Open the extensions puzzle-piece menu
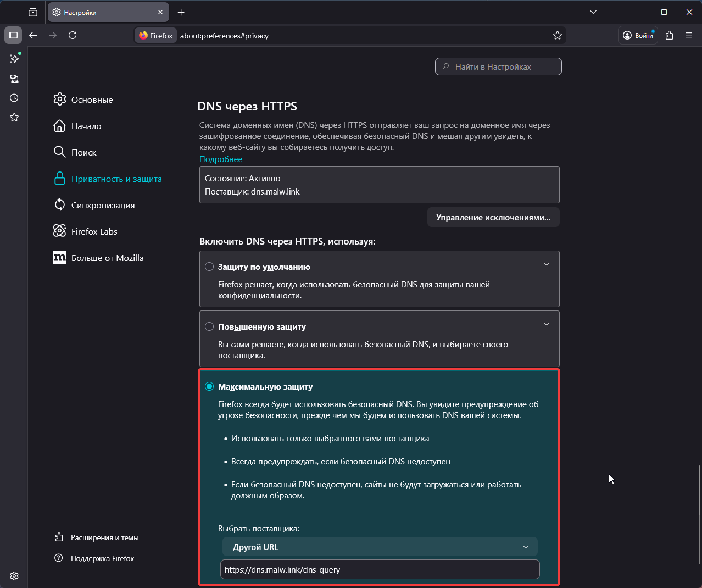The height and width of the screenshot is (588, 702). (669, 35)
